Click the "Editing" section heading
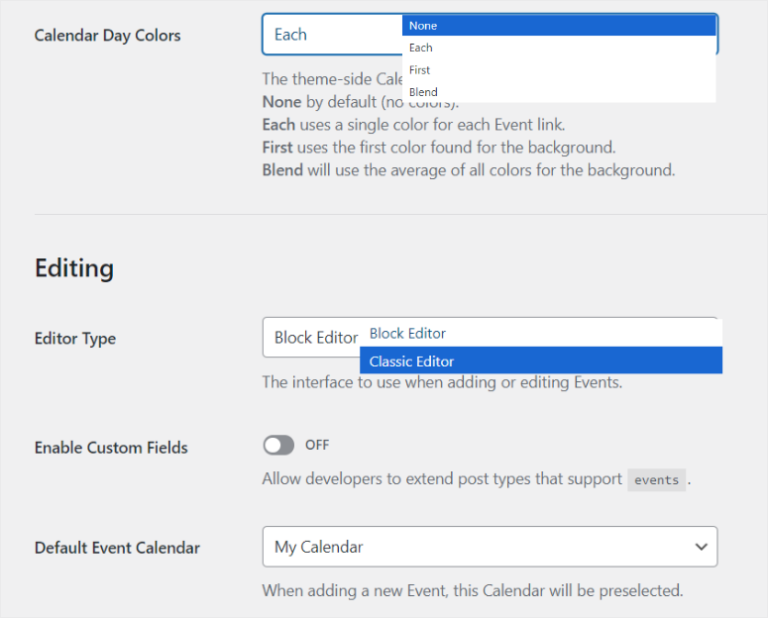 click(x=74, y=268)
